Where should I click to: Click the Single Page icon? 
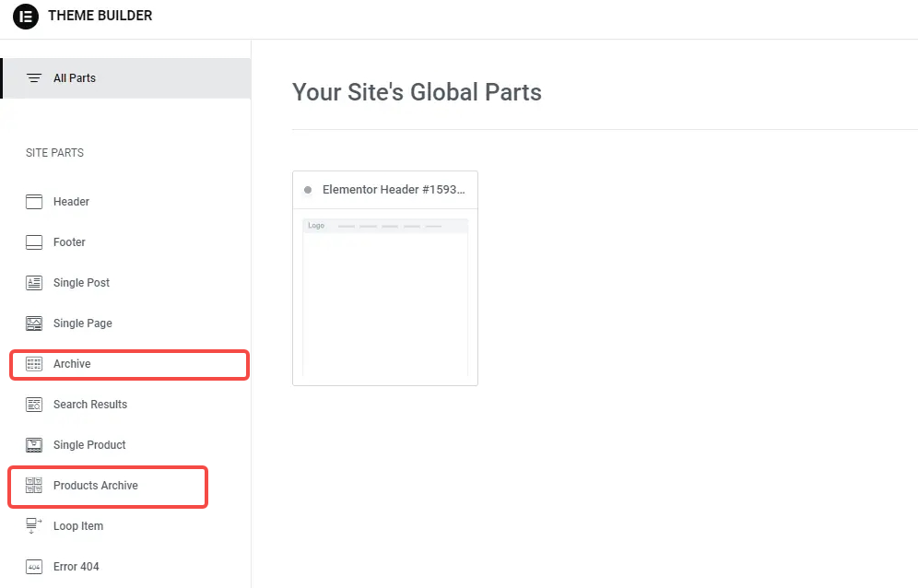[x=34, y=323]
